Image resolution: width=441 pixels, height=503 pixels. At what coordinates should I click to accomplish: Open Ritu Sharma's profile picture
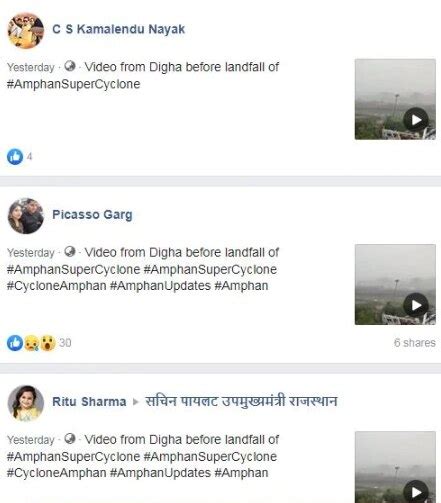click(26, 403)
